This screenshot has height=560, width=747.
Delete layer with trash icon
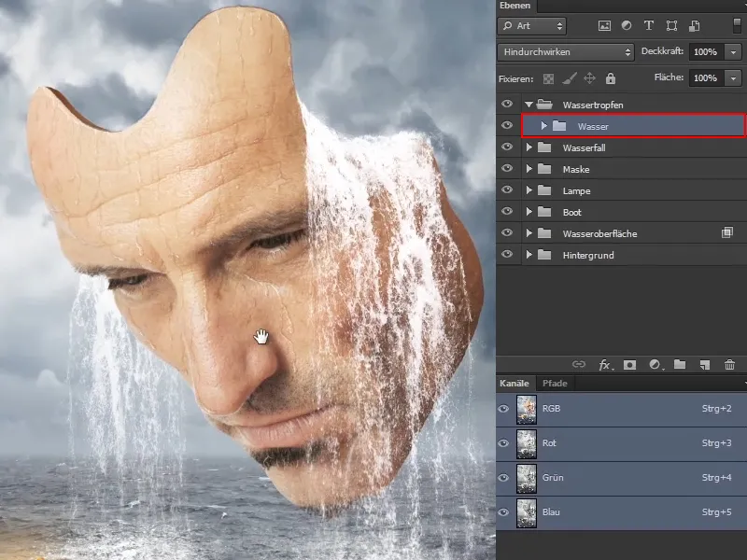729,365
